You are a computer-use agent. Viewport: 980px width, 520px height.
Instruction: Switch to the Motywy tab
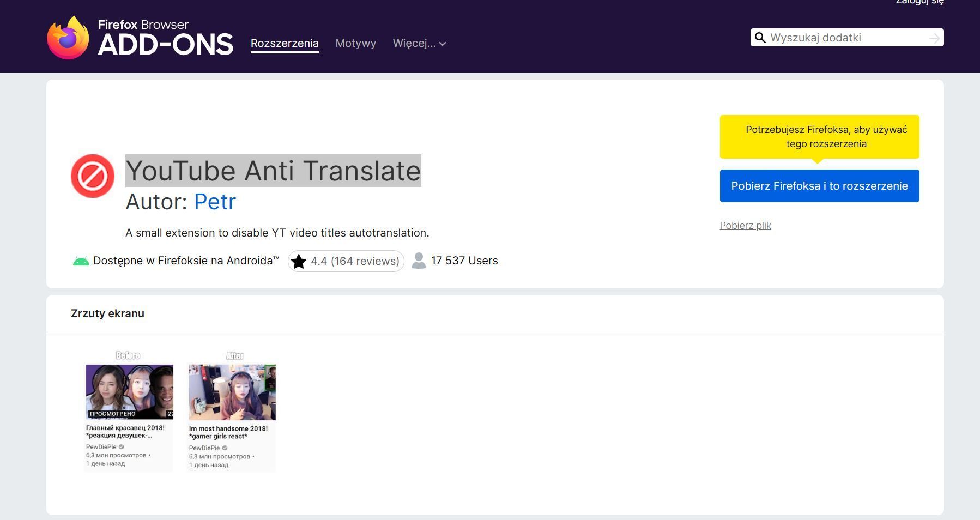pos(355,43)
